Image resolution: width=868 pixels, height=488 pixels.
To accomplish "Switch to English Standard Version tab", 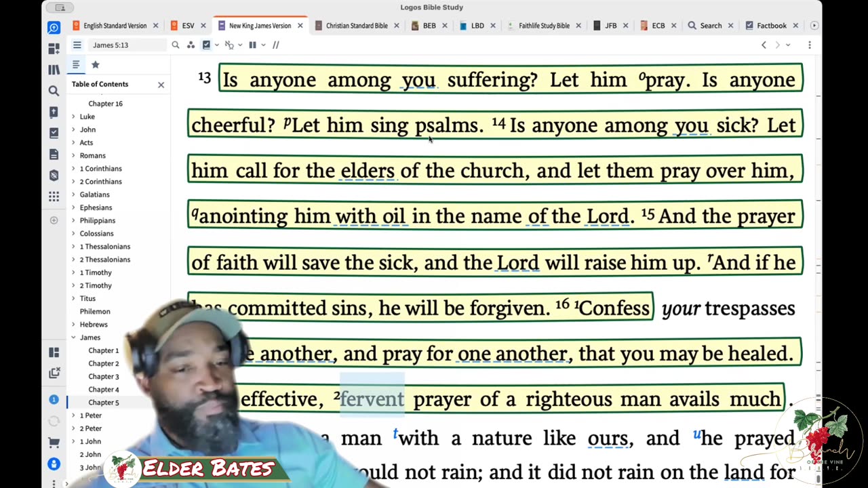I will tap(115, 26).
